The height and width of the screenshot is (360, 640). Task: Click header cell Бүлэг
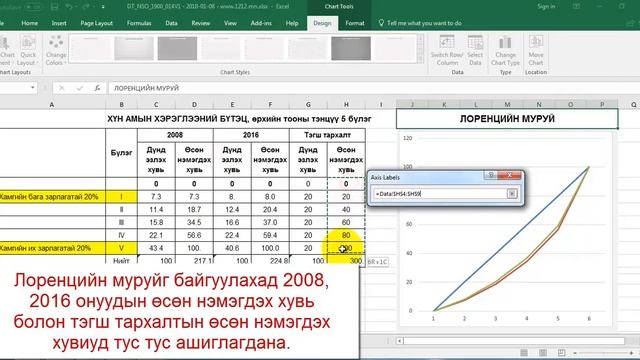click(121, 153)
